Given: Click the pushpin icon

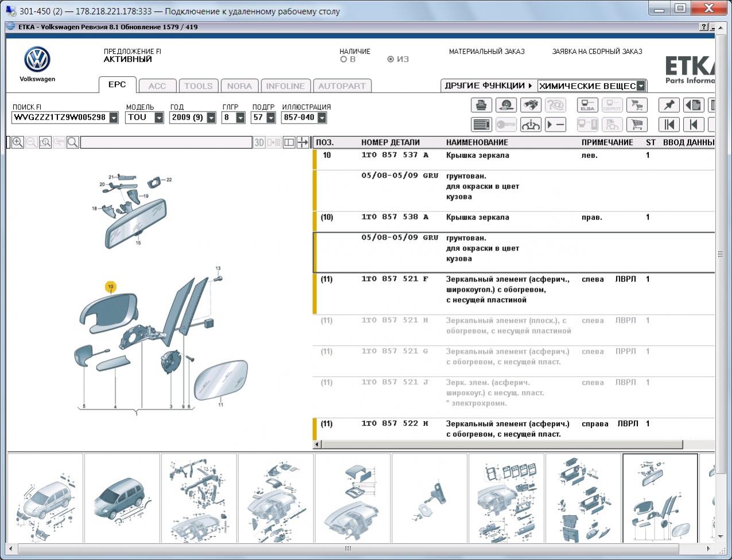Looking at the screenshot, I should click(669, 105).
